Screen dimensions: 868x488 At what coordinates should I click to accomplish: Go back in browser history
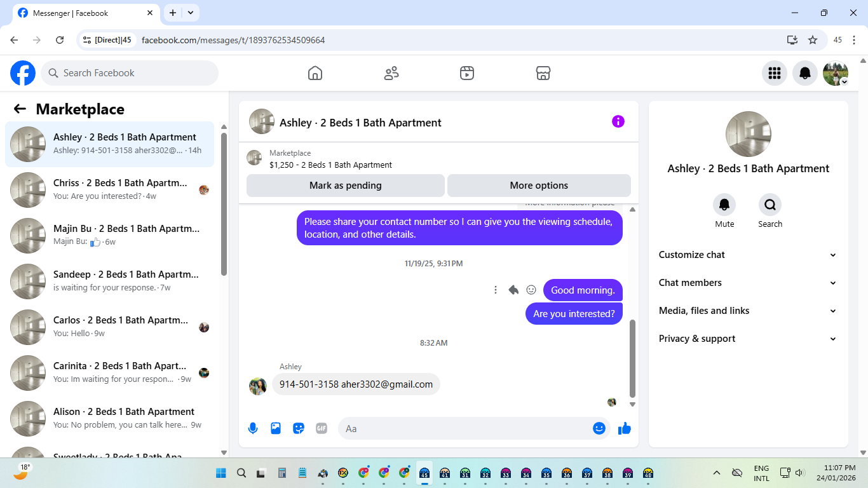pos(14,40)
